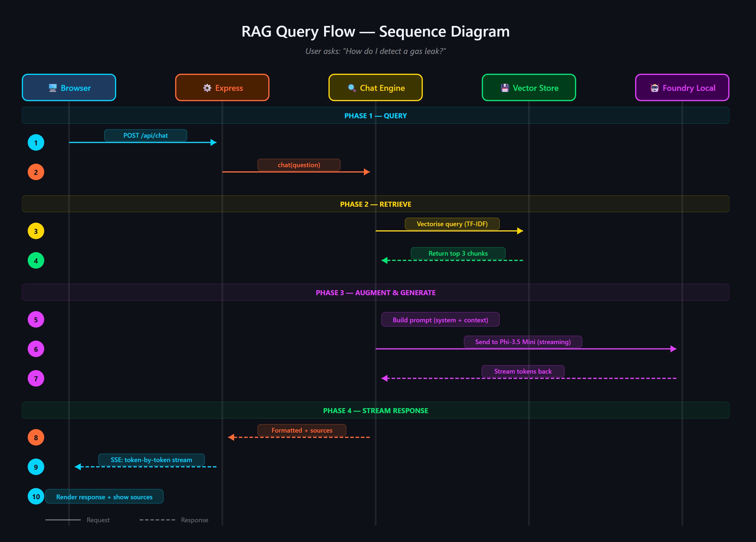Viewport: 756px width, 542px height.
Task: Click the step 10 circle badge
Action: click(x=36, y=496)
